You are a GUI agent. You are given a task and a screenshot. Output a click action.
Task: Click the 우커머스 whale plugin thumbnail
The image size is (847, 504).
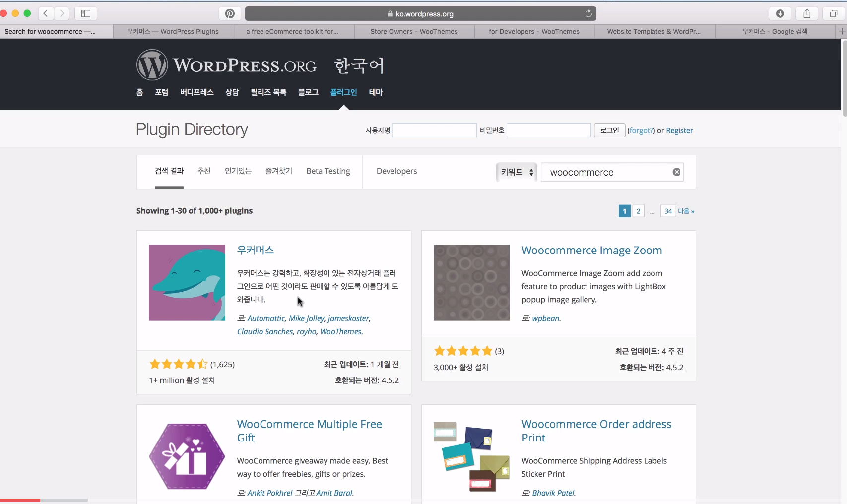tap(187, 283)
